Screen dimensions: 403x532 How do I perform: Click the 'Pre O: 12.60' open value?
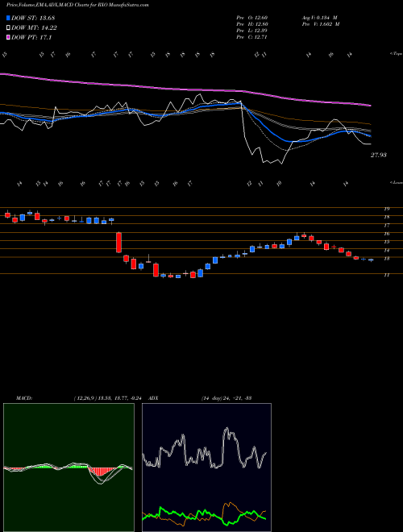(252, 17)
